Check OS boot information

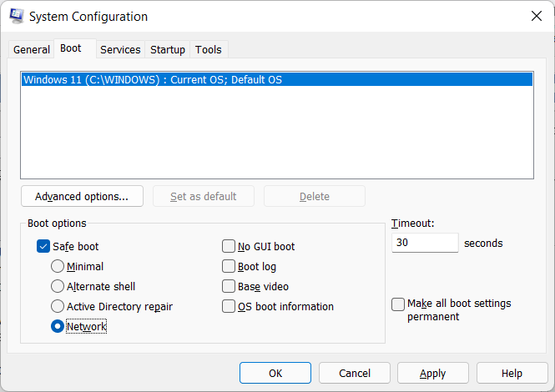pos(229,307)
